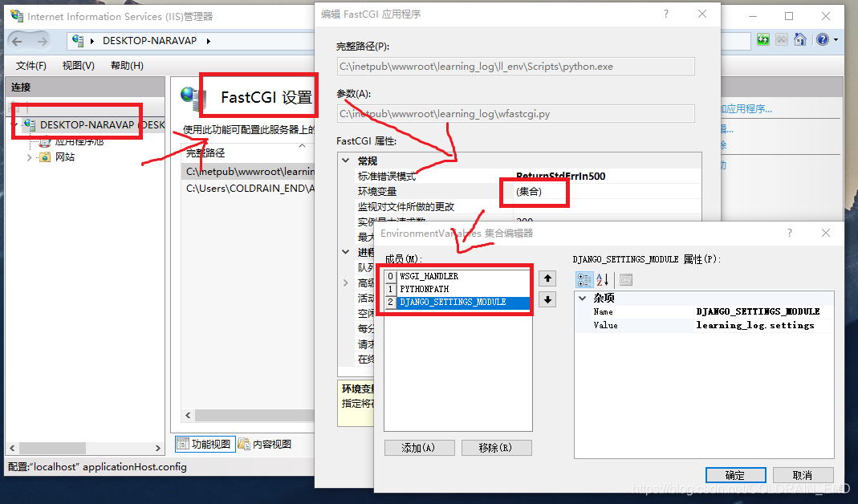
Task: Move DJANGO_SETTINGS_MODULE down with the down arrow
Action: coord(547,300)
